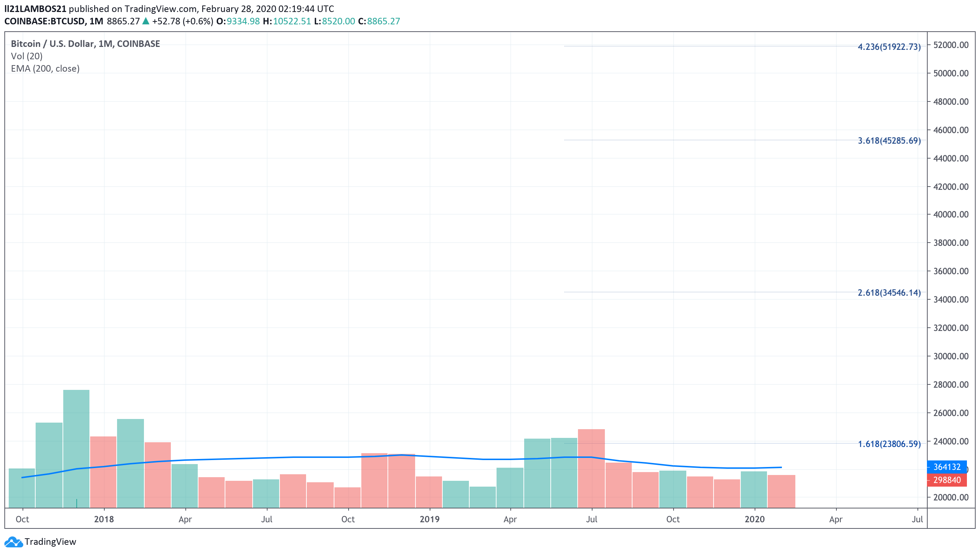Click the blue 364132 volume value tag
Viewport: 980px width, 555px height.
tap(947, 467)
